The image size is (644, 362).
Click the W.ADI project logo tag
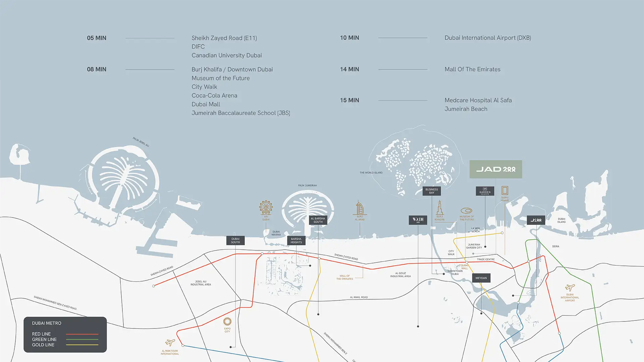pyautogui.click(x=418, y=220)
